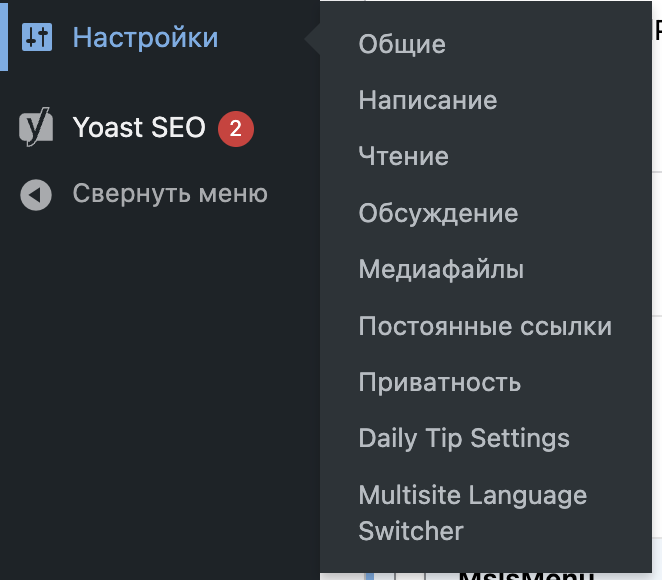This screenshot has height=580, width=662.
Task: Open Daily Tip Settings
Action: (x=464, y=438)
